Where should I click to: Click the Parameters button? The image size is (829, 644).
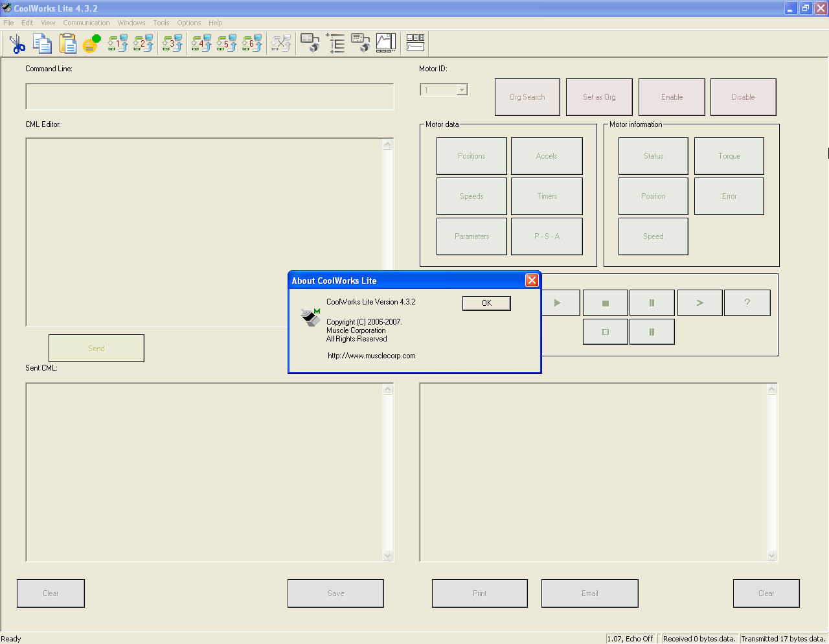(471, 236)
